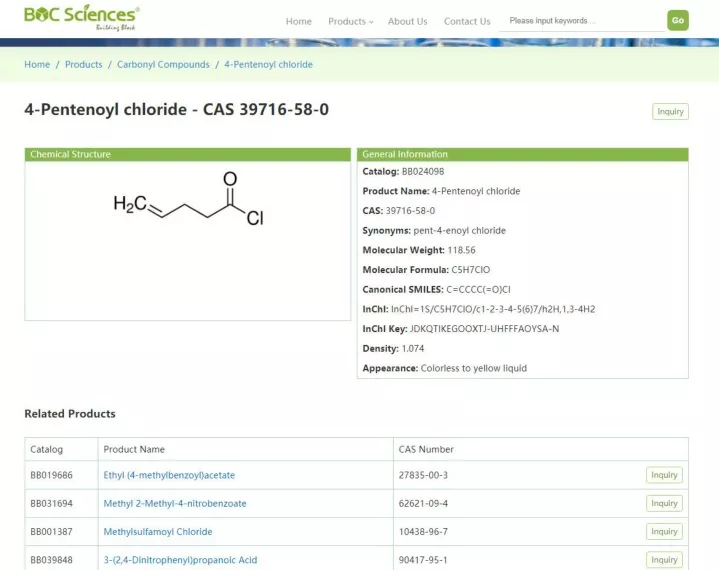Click Inquiry button beside product title
This screenshot has height=570, width=719.
[670, 111]
